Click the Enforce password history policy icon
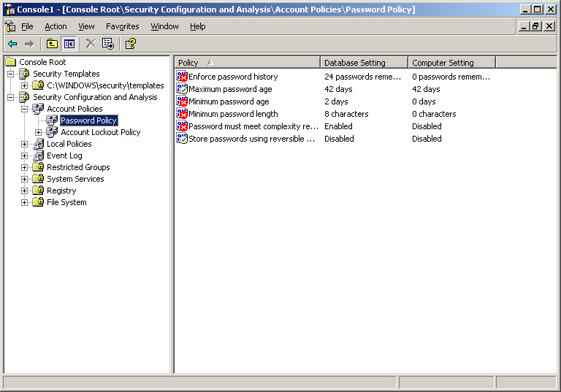The height and width of the screenshot is (392, 561). pos(182,77)
